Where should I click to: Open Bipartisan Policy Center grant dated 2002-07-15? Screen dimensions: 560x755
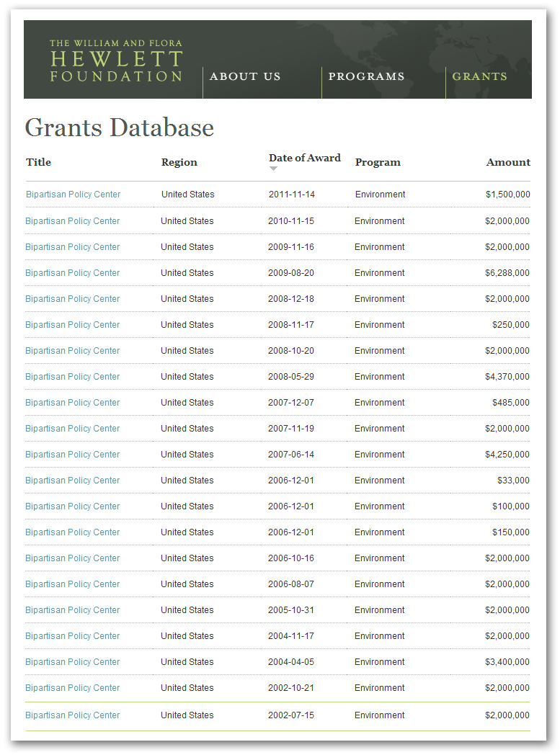coord(72,716)
